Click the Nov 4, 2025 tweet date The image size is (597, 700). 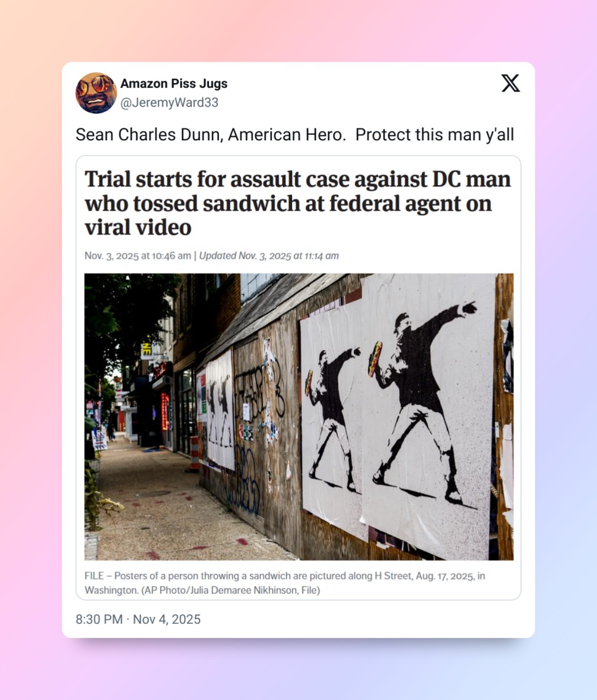coord(167,619)
